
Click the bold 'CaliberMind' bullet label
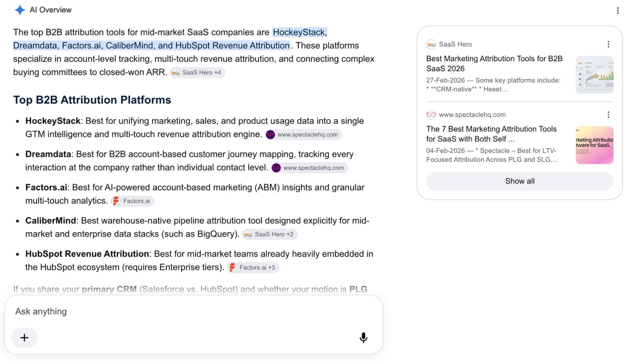50,221
